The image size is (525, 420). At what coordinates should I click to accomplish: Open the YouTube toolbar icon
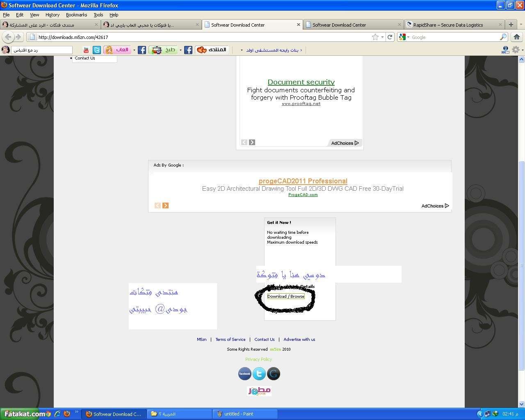[86, 50]
